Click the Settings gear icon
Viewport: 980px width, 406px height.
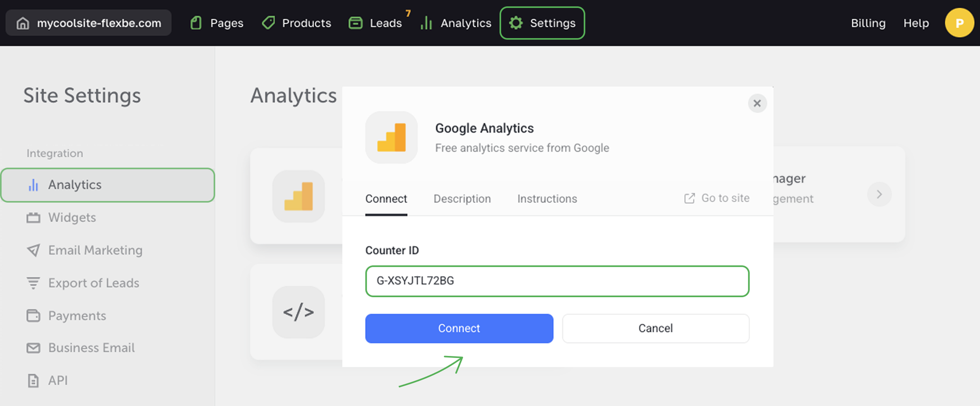516,23
